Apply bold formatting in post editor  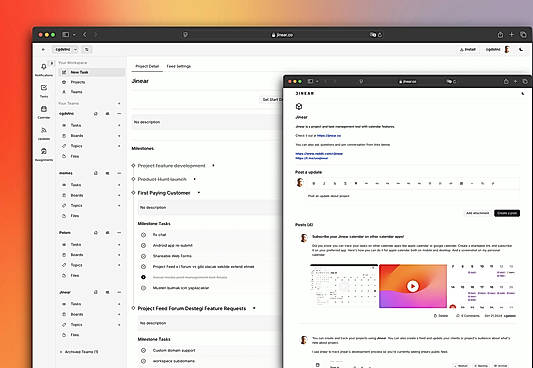[314, 183]
